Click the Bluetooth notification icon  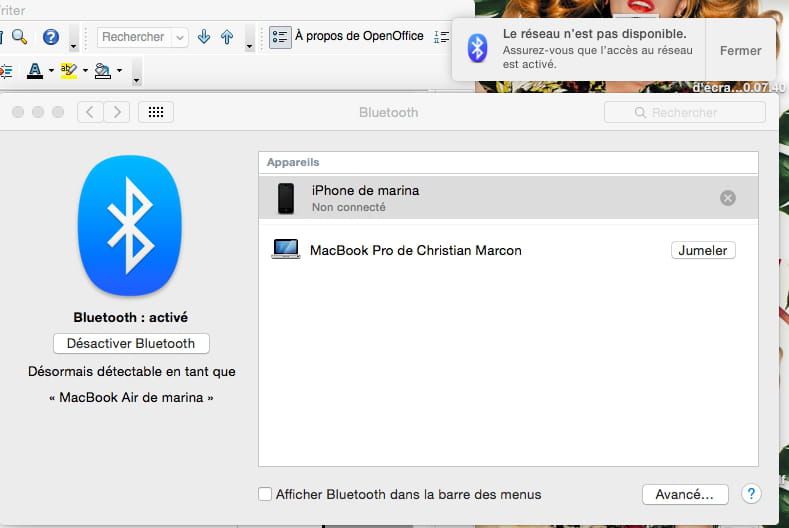(477, 48)
